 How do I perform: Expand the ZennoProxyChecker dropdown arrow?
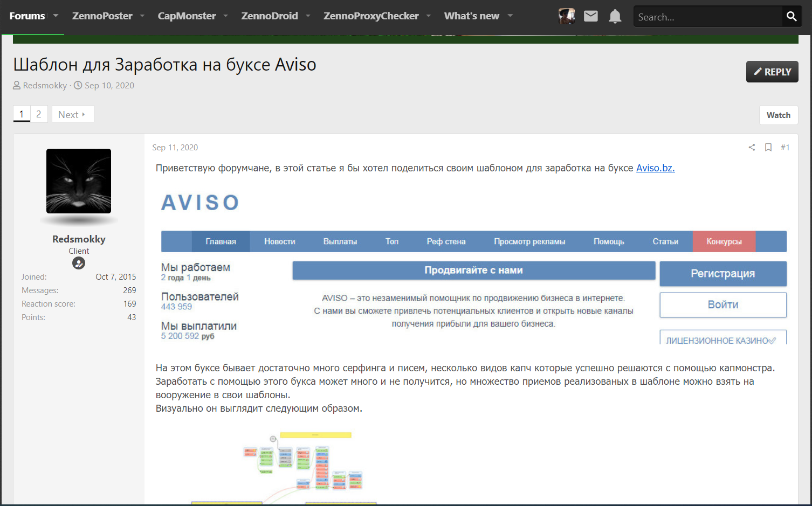pos(429,16)
